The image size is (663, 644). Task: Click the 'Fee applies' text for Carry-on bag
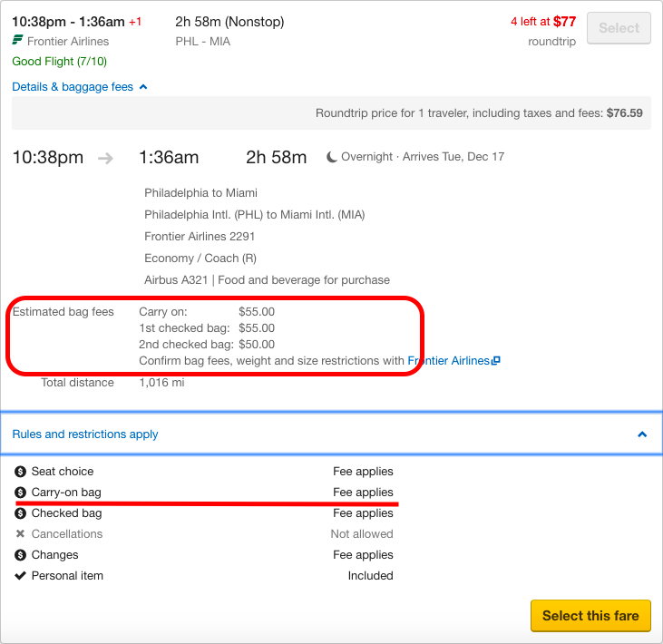(x=363, y=493)
